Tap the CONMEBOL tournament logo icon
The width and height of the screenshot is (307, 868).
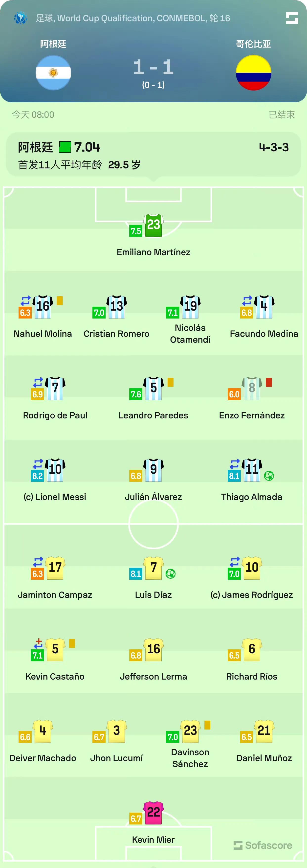coord(20,18)
